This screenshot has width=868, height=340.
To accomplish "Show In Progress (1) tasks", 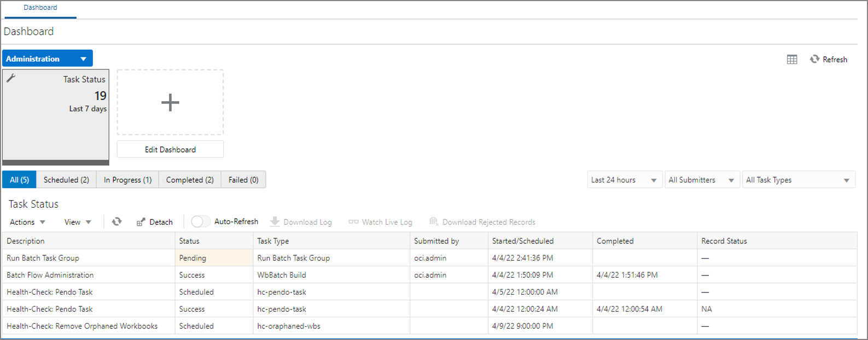I will coord(127,180).
